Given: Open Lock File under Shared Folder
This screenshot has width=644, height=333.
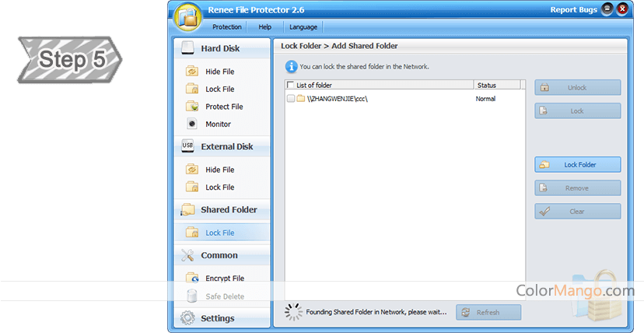Looking at the screenshot, I should pos(219,233).
